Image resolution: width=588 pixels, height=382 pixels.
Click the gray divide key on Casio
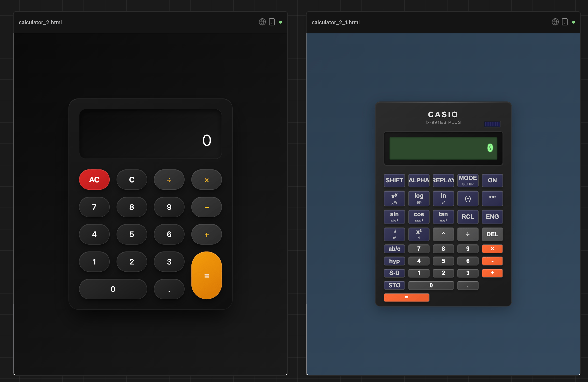pos(468,234)
